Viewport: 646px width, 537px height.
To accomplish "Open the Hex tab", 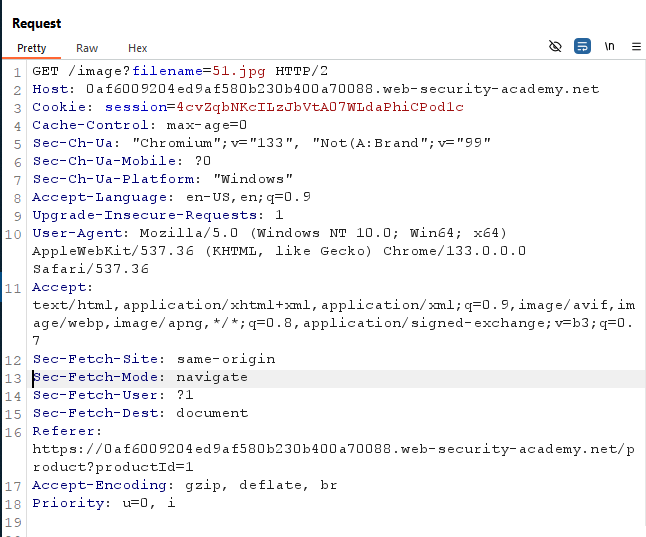I will click(x=137, y=48).
